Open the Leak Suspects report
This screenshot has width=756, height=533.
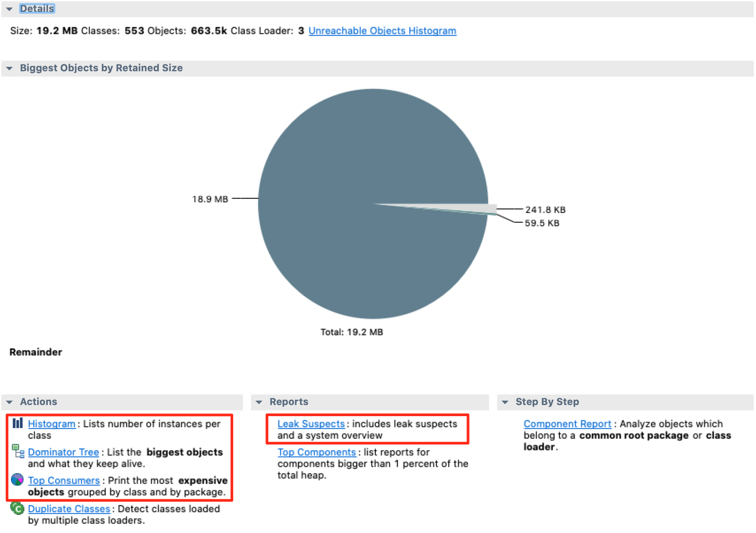click(x=311, y=424)
